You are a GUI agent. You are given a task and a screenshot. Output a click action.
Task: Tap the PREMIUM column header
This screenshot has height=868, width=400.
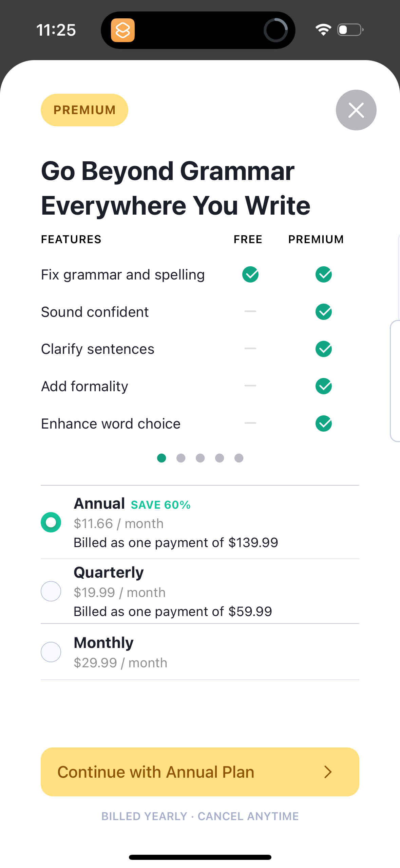316,239
